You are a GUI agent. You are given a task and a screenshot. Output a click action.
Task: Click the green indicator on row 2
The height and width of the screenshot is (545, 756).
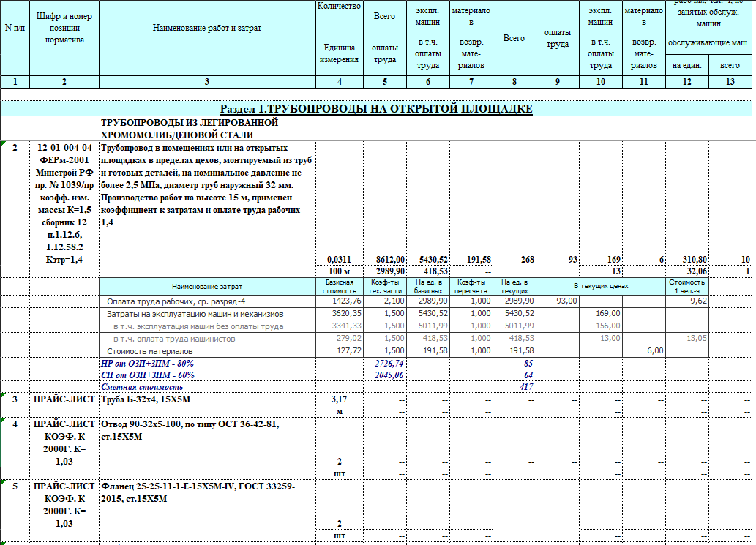point(4,144)
